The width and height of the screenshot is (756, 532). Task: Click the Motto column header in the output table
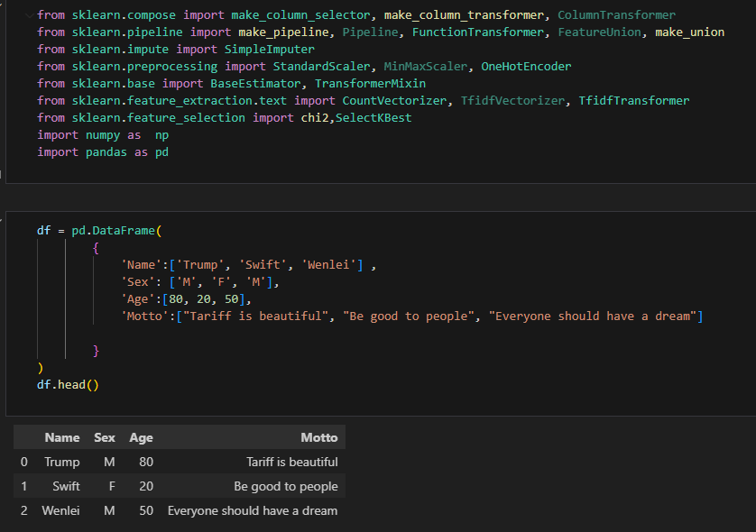[x=319, y=437]
